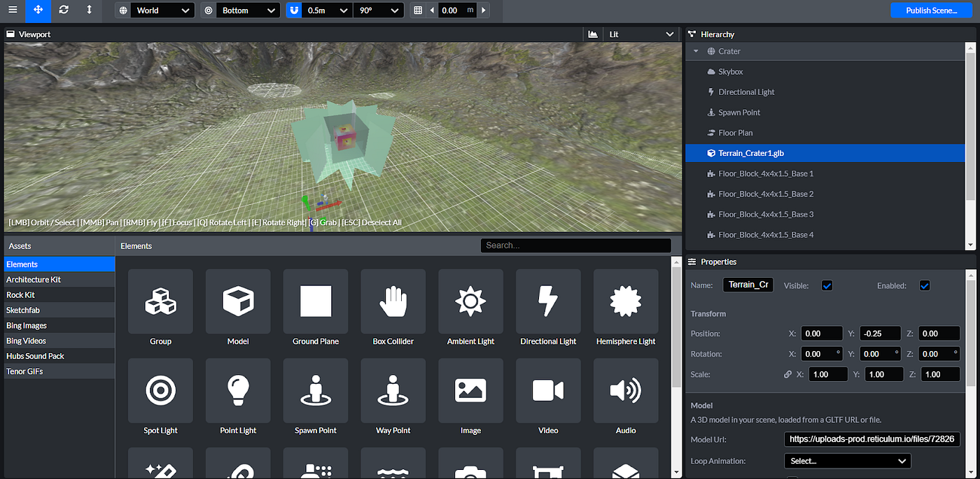980x479 pixels.
Task: Add a Hemisphere Light element
Action: coord(626,308)
